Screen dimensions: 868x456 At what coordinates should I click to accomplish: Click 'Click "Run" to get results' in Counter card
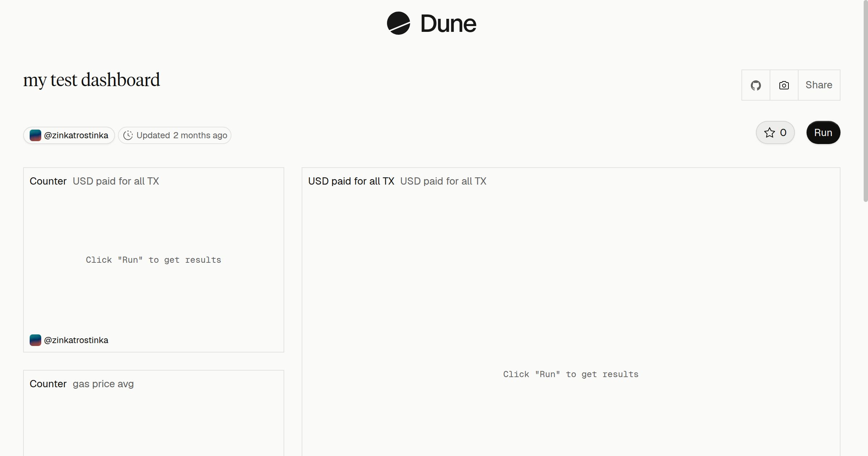[x=153, y=260]
